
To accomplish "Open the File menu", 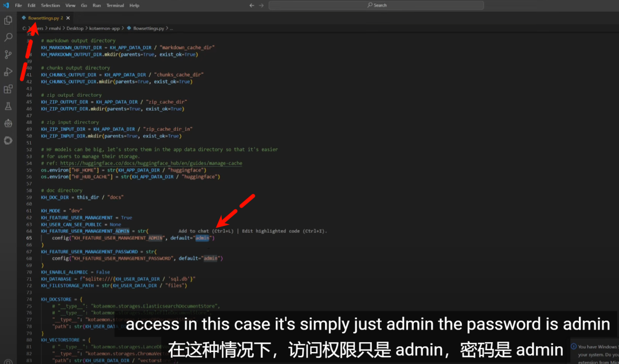I will pos(18,5).
